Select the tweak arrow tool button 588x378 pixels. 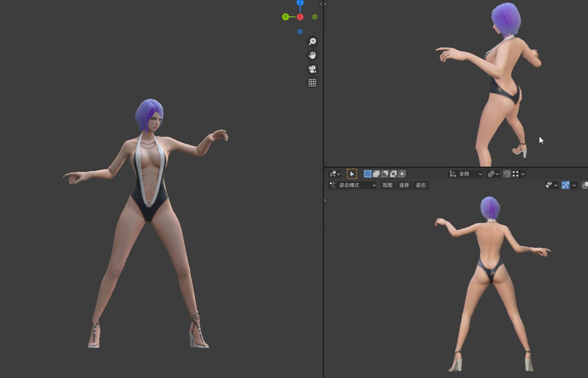(352, 174)
